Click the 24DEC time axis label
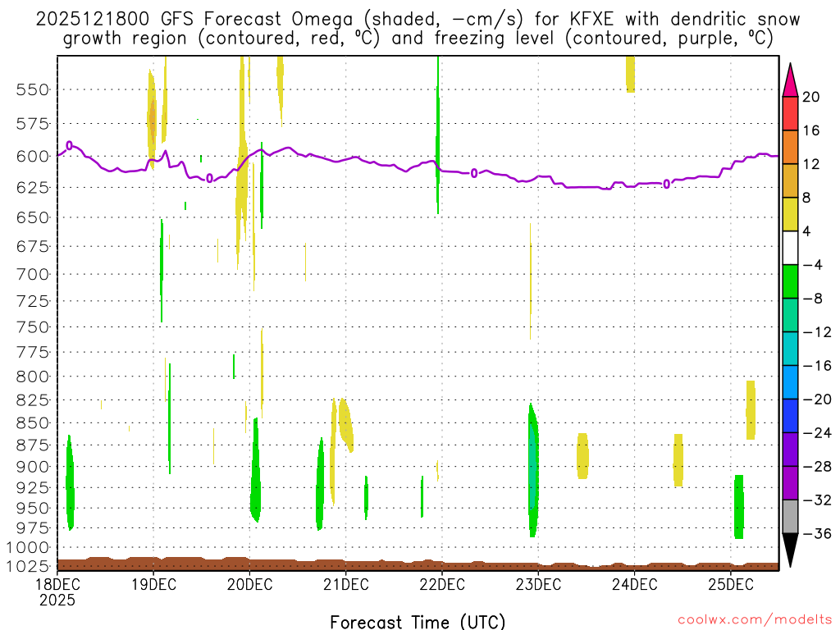 pyautogui.click(x=635, y=584)
